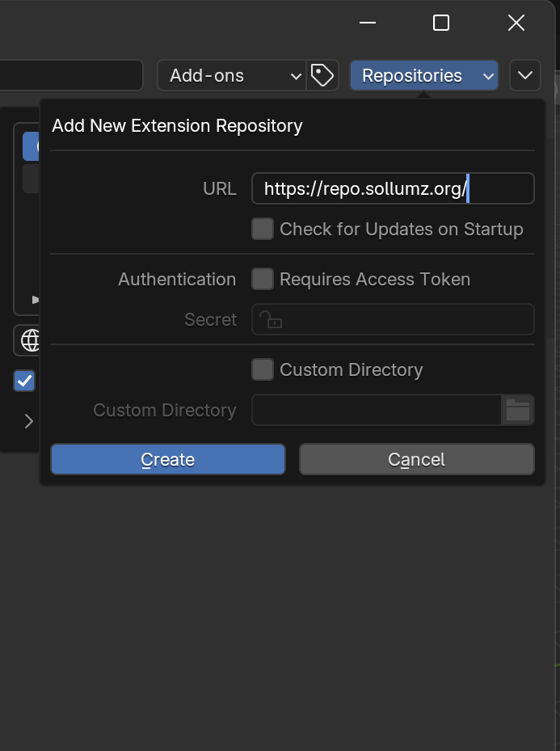Click the lock icon in Secret field
The image size is (560, 751).
tap(272, 320)
